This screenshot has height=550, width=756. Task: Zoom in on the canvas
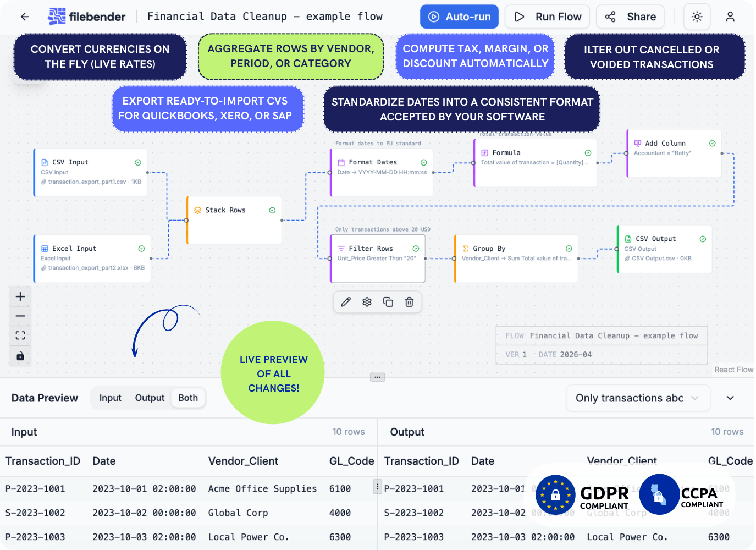[x=20, y=297]
